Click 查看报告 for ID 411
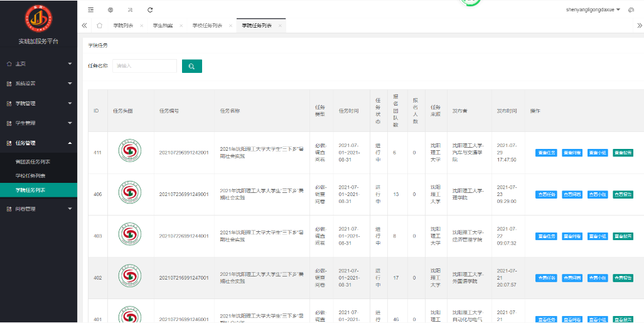This screenshot has height=323, width=644. (x=623, y=153)
